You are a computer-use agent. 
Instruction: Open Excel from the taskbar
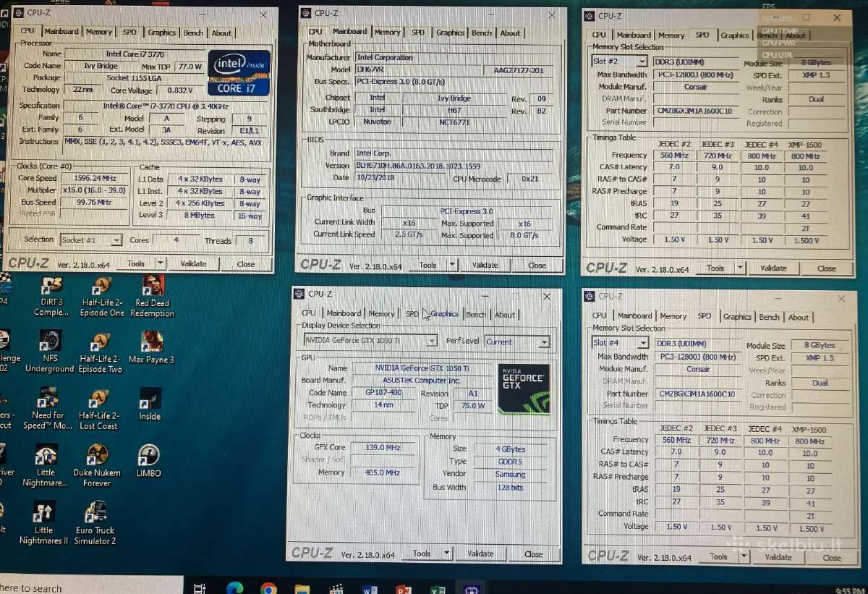(438, 588)
